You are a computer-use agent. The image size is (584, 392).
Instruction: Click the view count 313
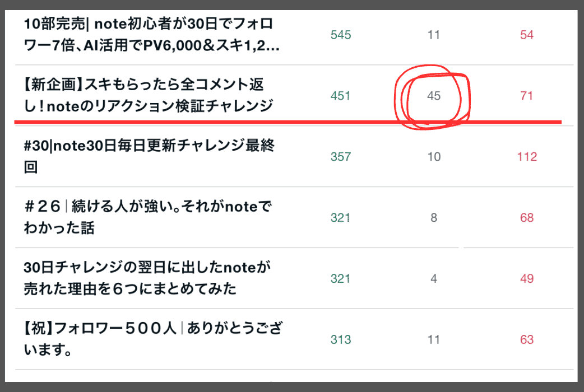pos(341,339)
